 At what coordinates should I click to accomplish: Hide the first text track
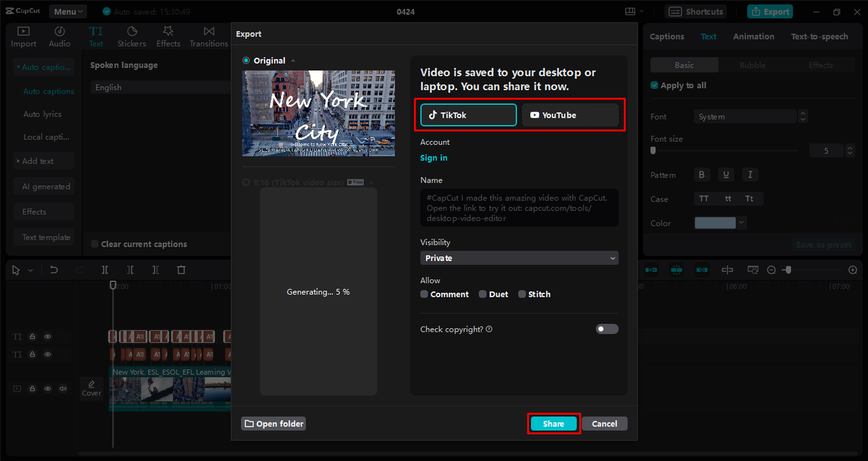tap(48, 336)
